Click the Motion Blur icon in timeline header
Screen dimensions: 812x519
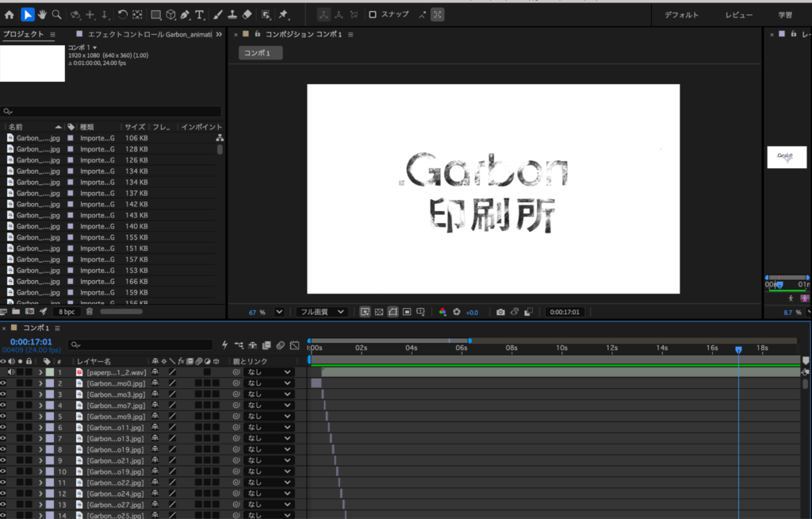click(x=280, y=344)
